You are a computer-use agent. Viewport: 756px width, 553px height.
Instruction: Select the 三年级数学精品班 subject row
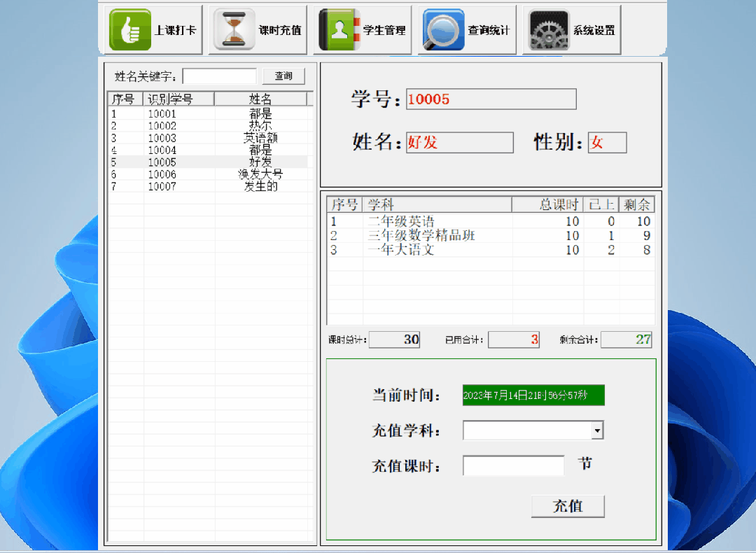[x=491, y=236]
